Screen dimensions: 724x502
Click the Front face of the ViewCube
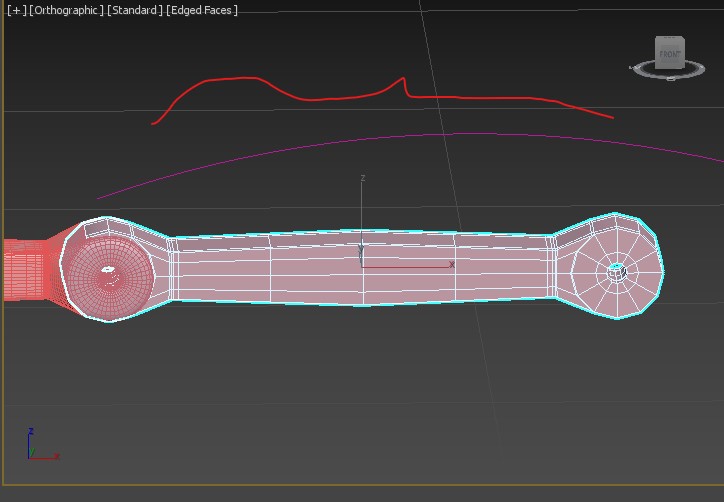[669, 54]
